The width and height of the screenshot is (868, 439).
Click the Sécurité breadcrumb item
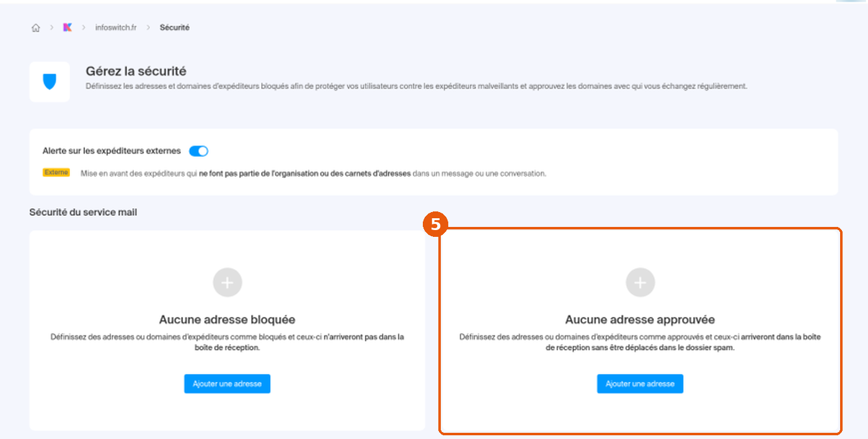pos(175,28)
